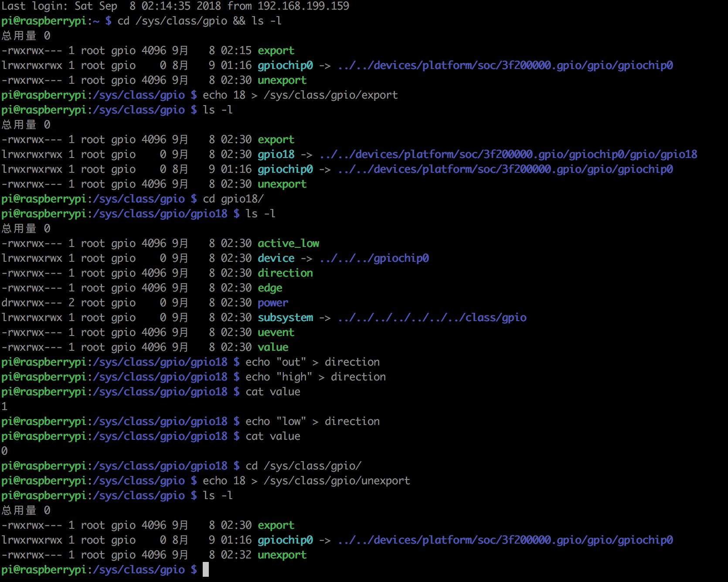This screenshot has height=582, width=728.
Task: Click the 'power' directory name
Action: click(273, 303)
